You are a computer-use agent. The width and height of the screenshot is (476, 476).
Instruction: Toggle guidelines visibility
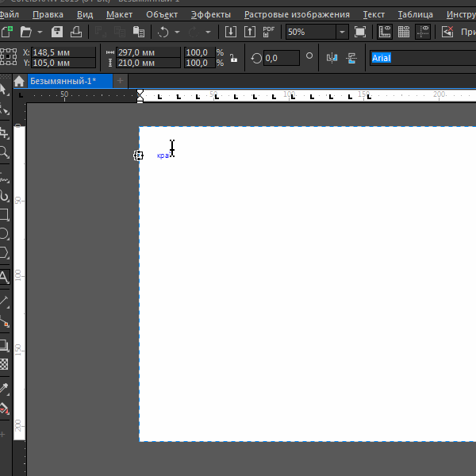tap(423, 32)
